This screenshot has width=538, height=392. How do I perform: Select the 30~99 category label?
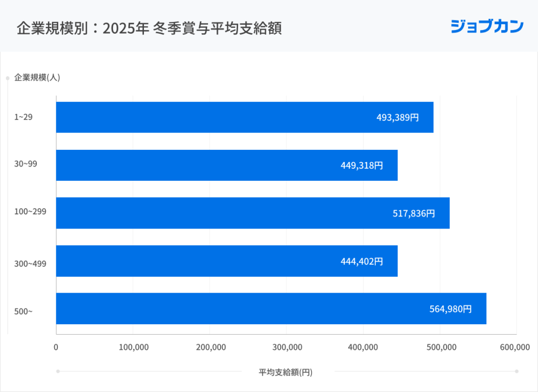[x=26, y=164]
